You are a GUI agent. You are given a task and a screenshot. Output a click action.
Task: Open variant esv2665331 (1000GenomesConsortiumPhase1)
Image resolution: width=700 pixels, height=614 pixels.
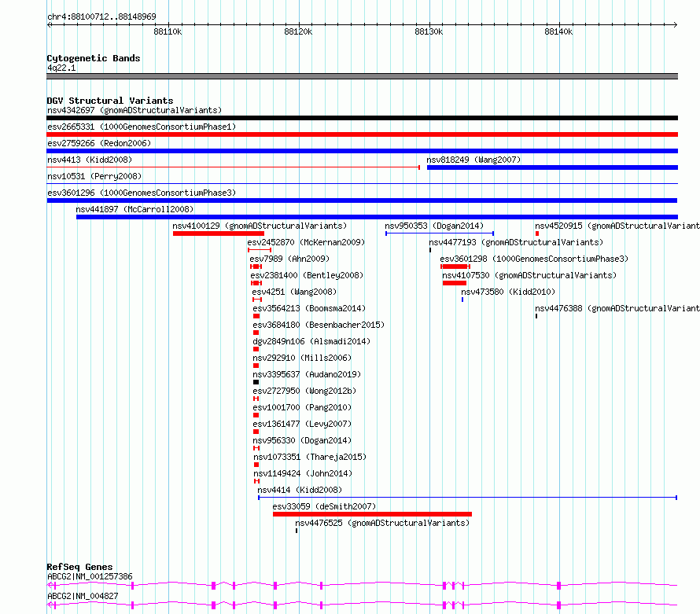(142, 127)
